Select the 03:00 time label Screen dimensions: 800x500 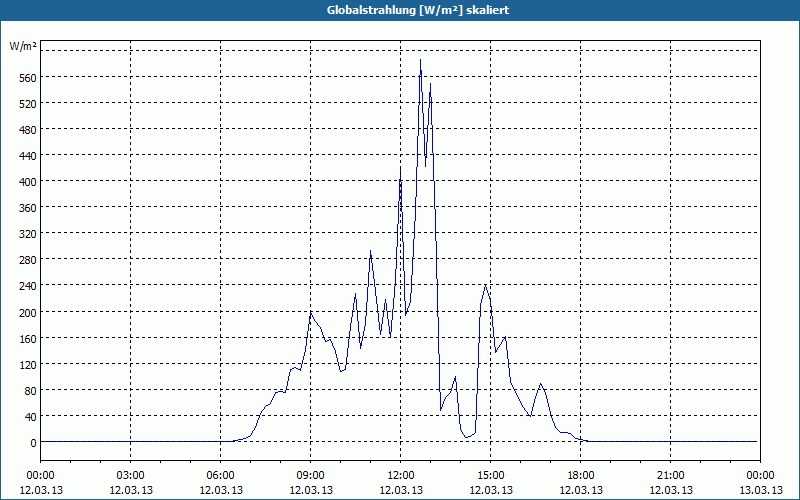coord(131,476)
